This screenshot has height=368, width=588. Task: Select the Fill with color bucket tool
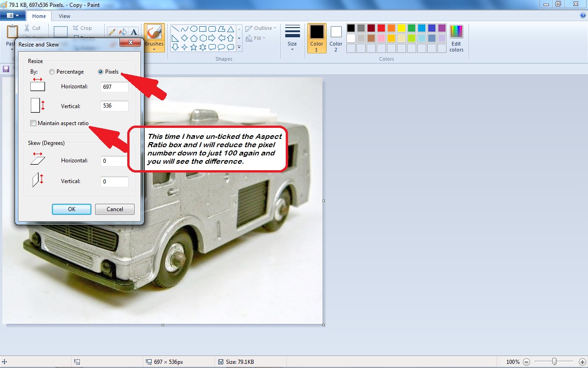(x=123, y=32)
